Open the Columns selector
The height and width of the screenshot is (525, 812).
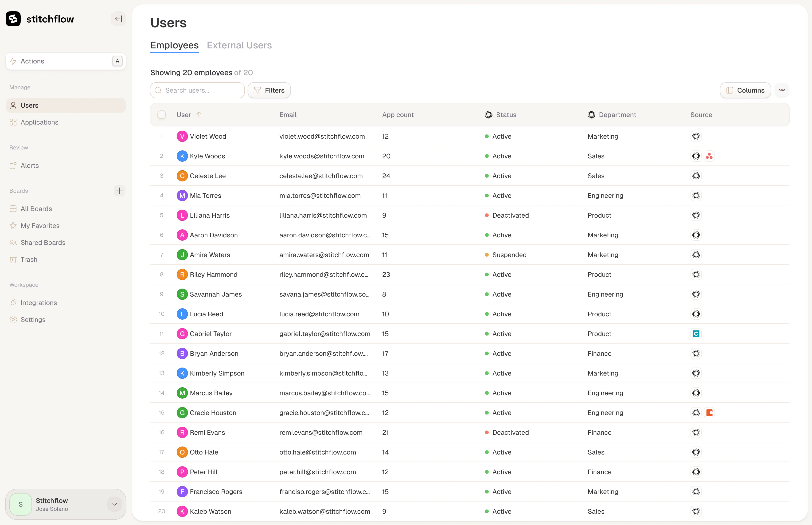tap(745, 90)
